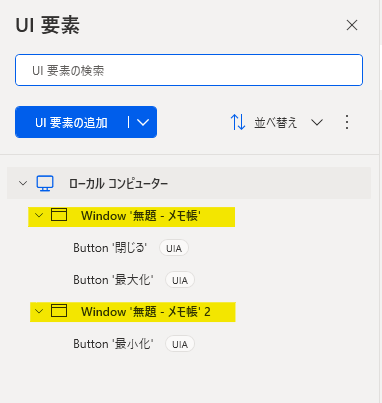Click the UIA badge next to Button '閉じる'

(174, 248)
